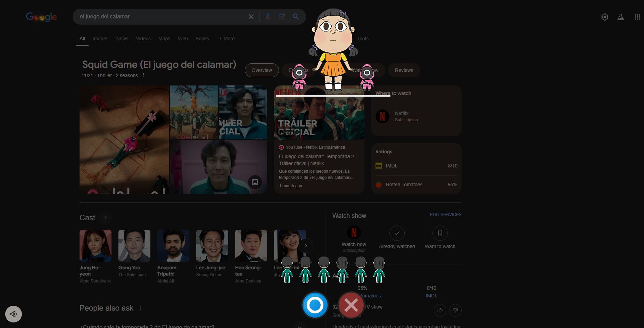Play the game with the blue play button
This screenshot has height=328, width=644.
(315, 305)
